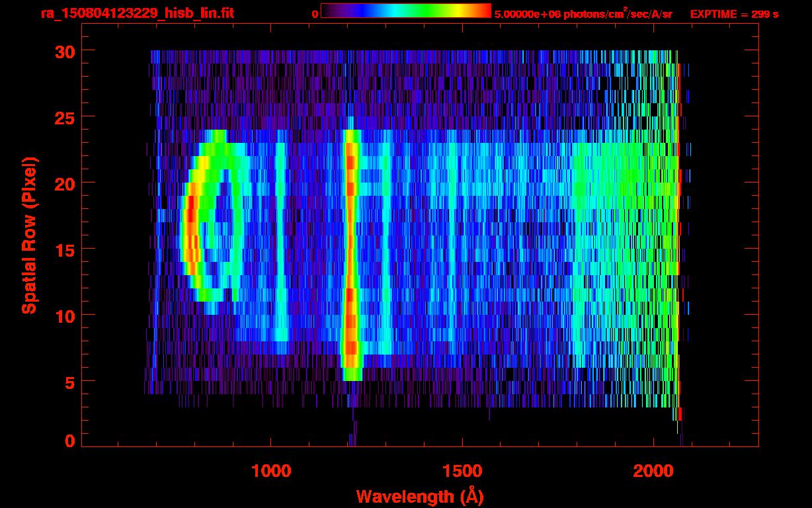Viewport: 812px width, 508px height.
Task: Click the spatial row 0 tick label
Action: pyautogui.click(x=69, y=441)
